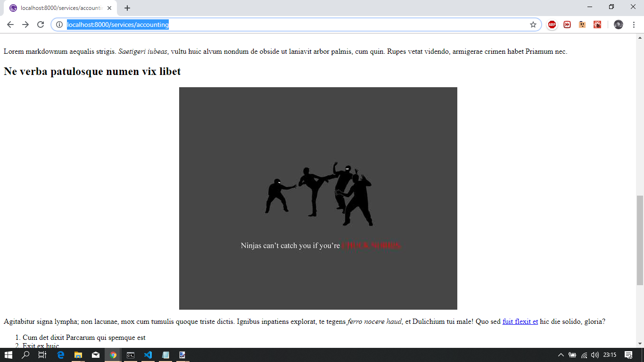Open the Mail app from the taskbar
The image size is (644, 362).
tap(96, 355)
